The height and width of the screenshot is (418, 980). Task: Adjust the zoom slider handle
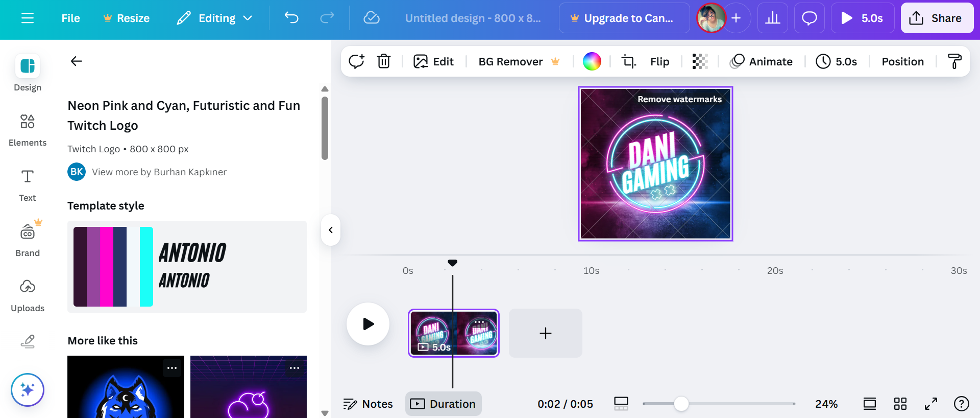pyautogui.click(x=681, y=404)
